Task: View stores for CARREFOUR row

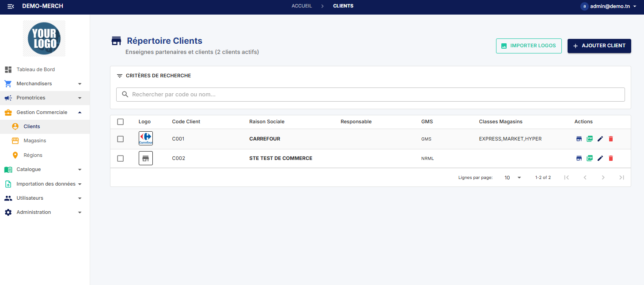Action: point(579,139)
